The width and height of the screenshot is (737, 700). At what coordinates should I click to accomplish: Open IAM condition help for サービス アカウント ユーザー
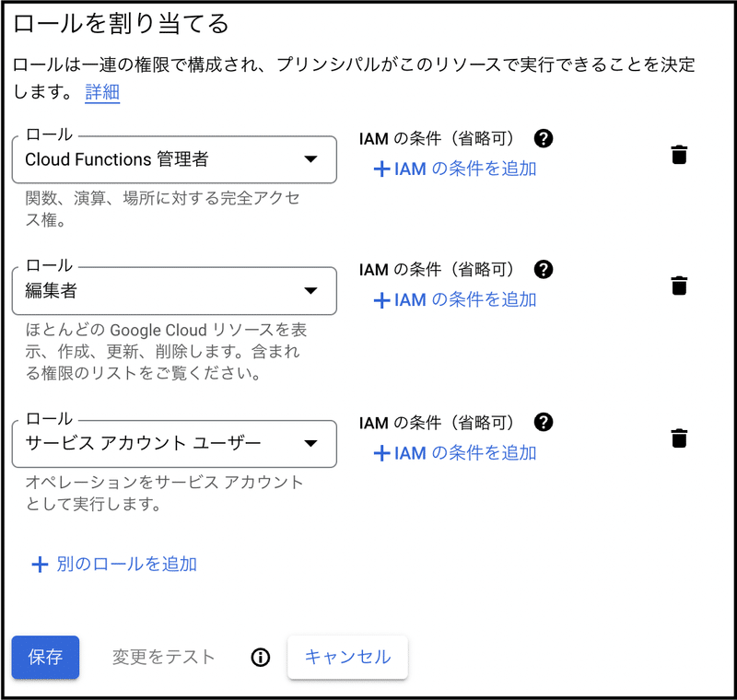(x=544, y=422)
